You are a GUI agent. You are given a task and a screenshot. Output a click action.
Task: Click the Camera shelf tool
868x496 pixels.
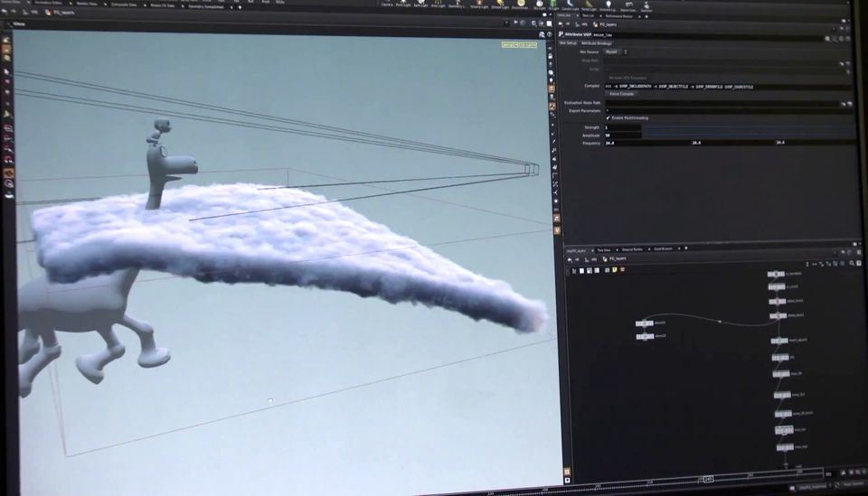tap(385, 5)
